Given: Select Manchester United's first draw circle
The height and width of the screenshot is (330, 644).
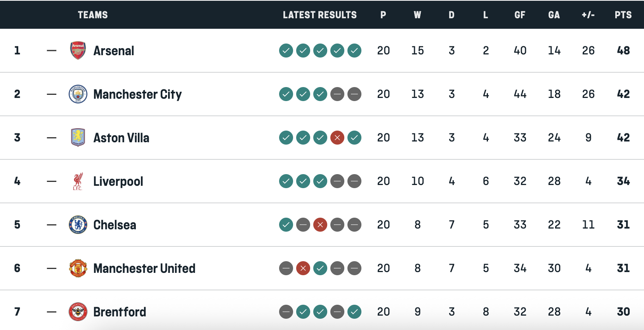Looking at the screenshot, I should [x=286, y=268].
